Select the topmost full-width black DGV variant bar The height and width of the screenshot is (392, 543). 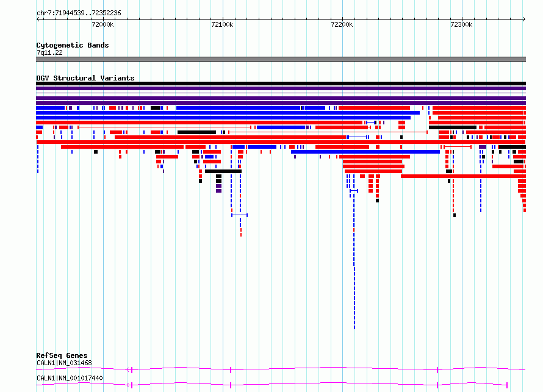click(281, 84)
